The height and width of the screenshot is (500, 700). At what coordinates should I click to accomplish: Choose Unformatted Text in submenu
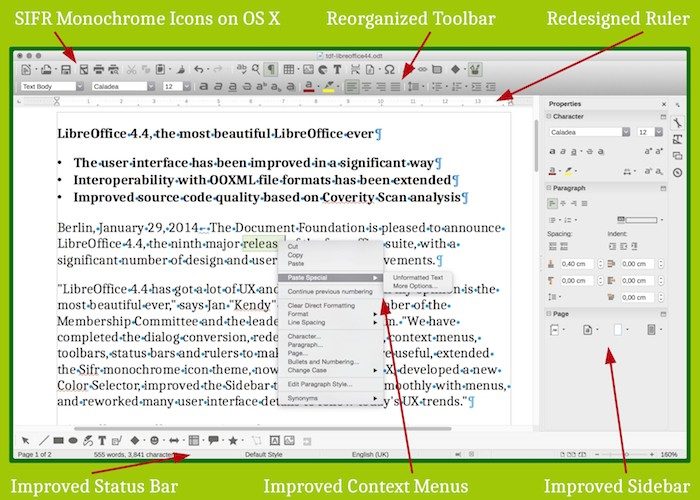(417, 277)
